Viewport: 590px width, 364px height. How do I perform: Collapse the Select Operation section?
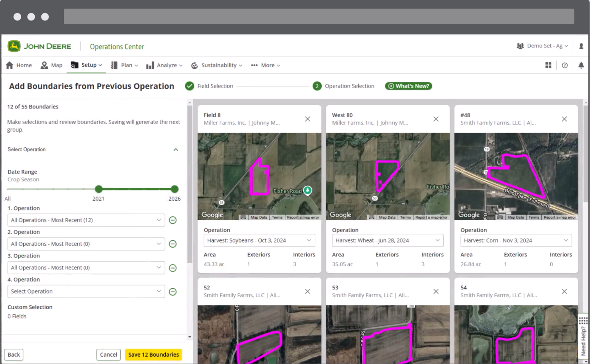pyautogui.click(x=176, y=149)
